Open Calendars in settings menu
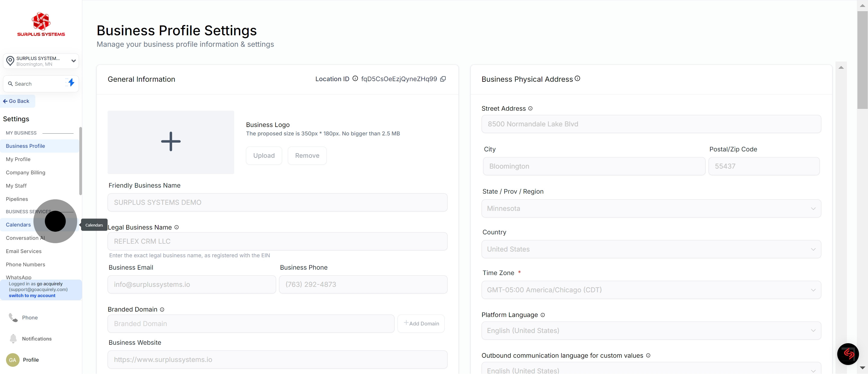Image resolution: width=868 pixels, height=374 pixels. (x=18, y=225)
